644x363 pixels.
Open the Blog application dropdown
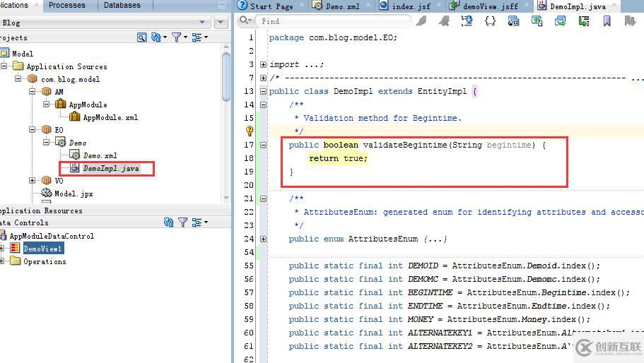coord(202,22)
